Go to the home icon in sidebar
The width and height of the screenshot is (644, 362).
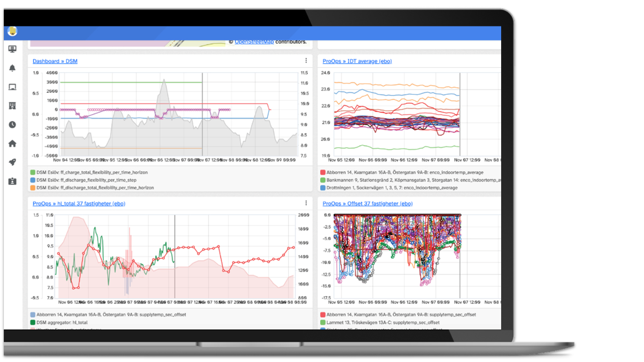[x=12, y=143]
